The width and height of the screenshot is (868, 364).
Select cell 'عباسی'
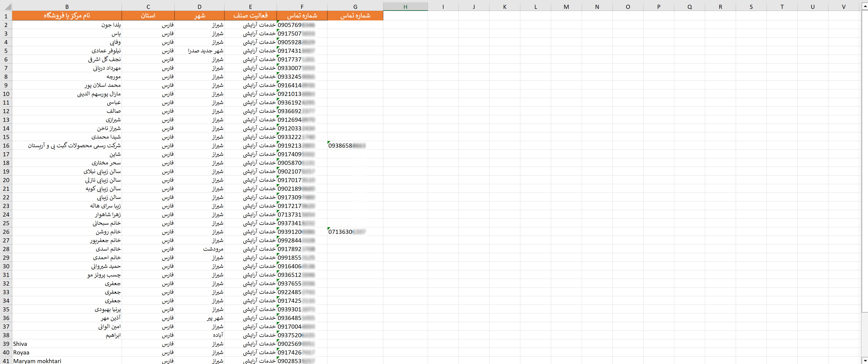point(67,102)
